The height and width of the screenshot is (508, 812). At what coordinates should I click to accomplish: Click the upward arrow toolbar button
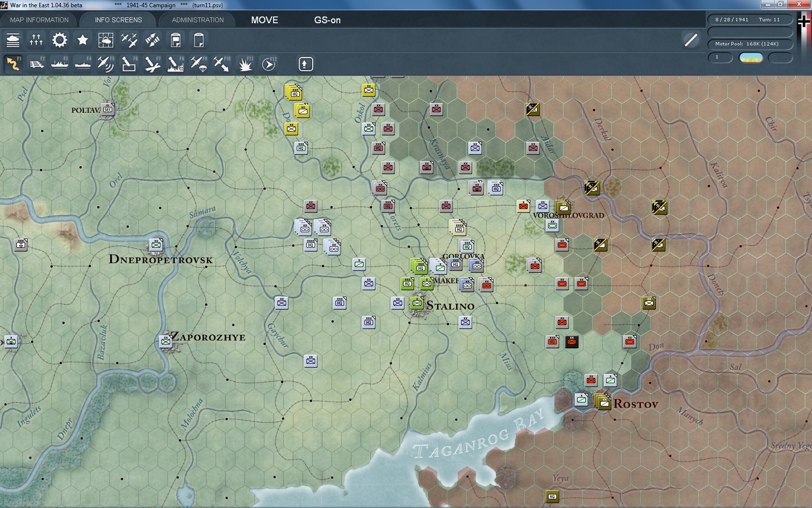305,64
